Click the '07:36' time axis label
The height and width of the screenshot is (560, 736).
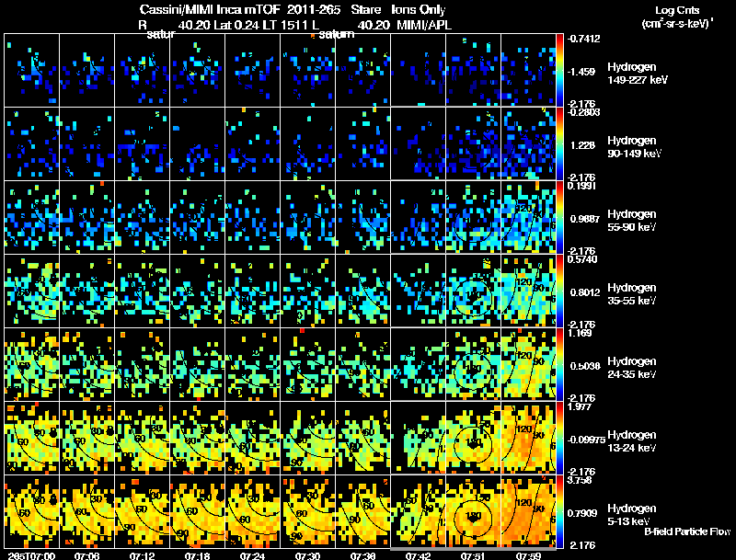click(362, 555)
